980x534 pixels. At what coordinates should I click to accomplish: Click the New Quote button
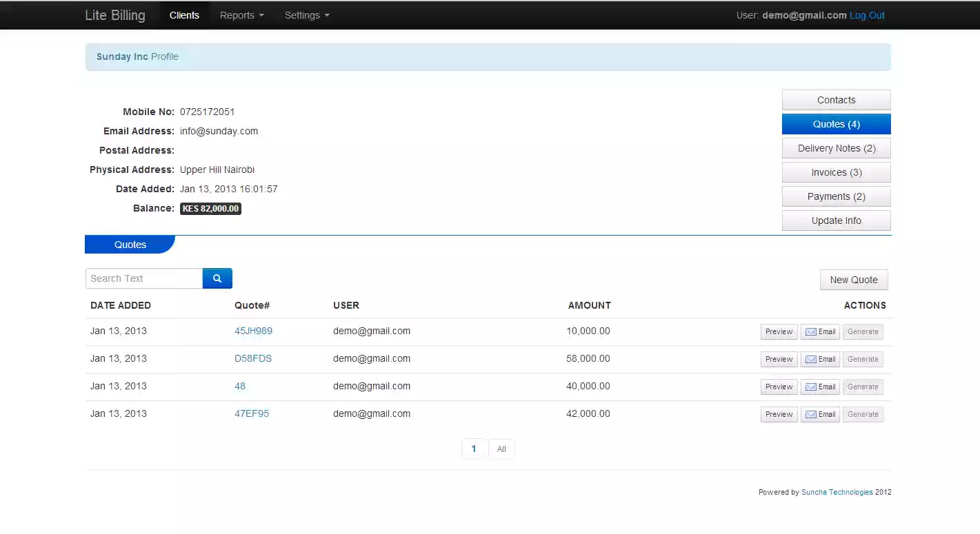(x=854, y=280)
